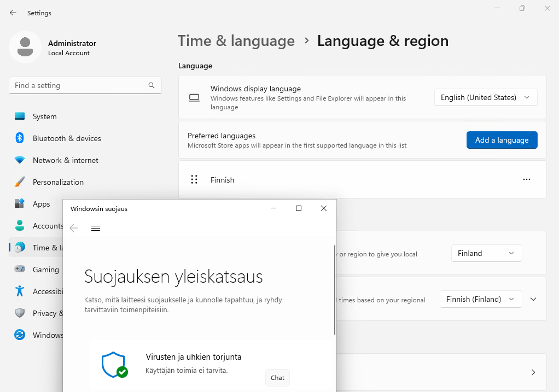This screenshot has width=559, height=392.
Task: Open the Finnish (Finland) regional format dropdown
Action: 481,300
